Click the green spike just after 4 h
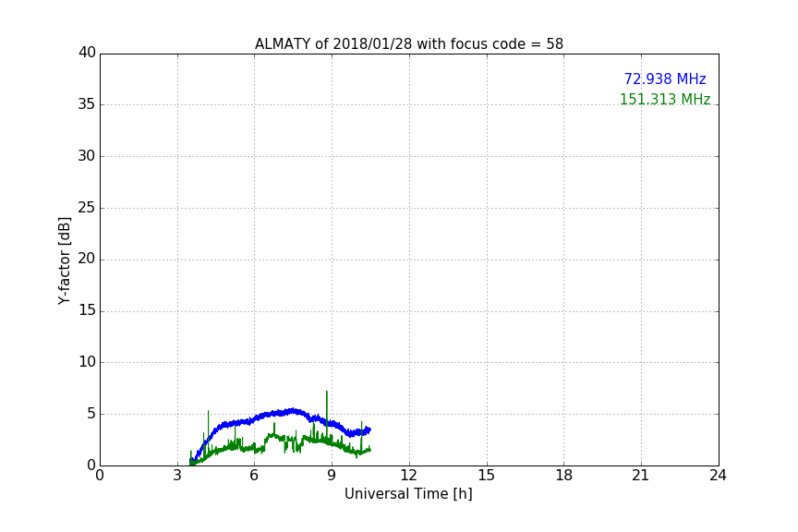This screenshot has height=532, width=798. [x=208, y=428]
